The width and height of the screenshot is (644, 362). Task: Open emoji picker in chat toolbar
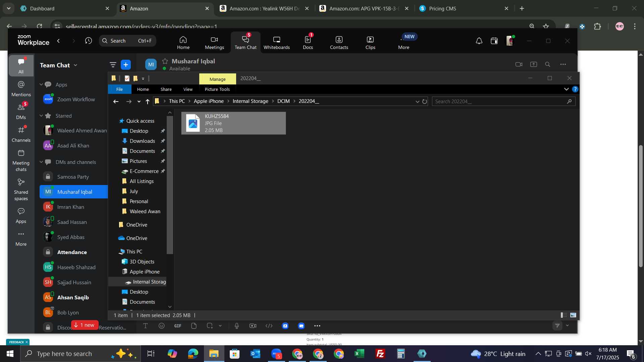[x=161, y=326]
